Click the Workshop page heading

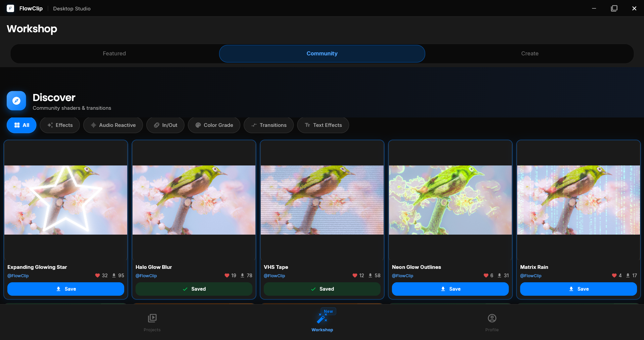click(32, 29)
